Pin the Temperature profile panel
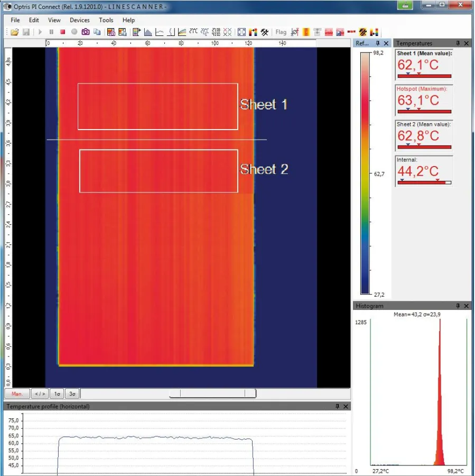 pos(338,406)
